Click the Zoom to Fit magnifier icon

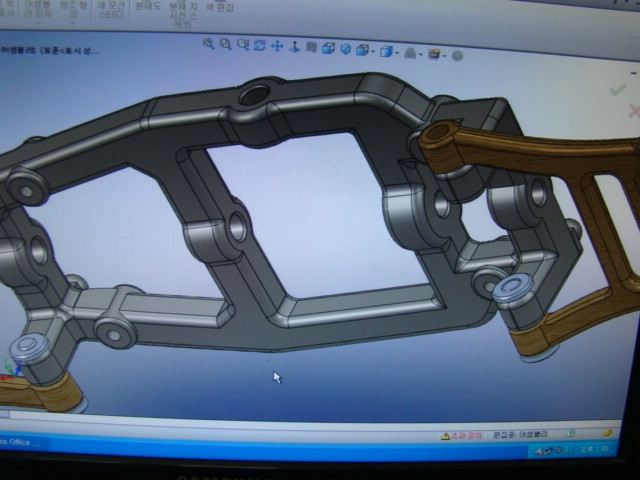209,43
